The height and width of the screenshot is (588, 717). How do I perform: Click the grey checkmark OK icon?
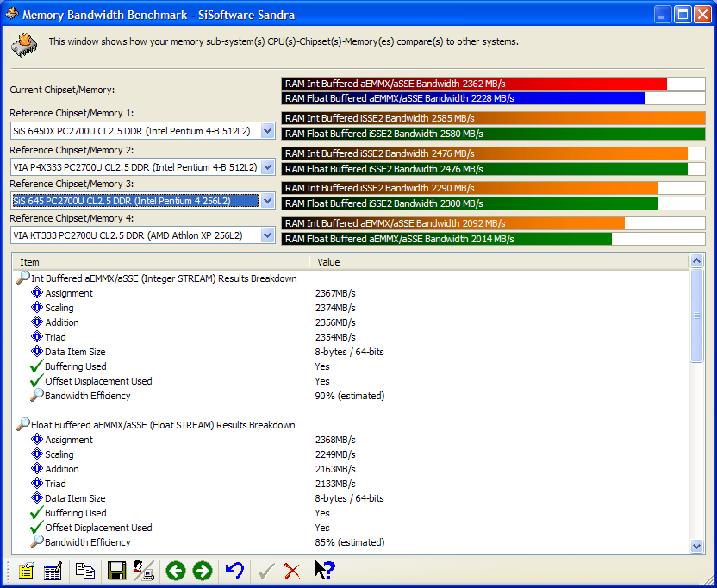click(x=266, y=571)
